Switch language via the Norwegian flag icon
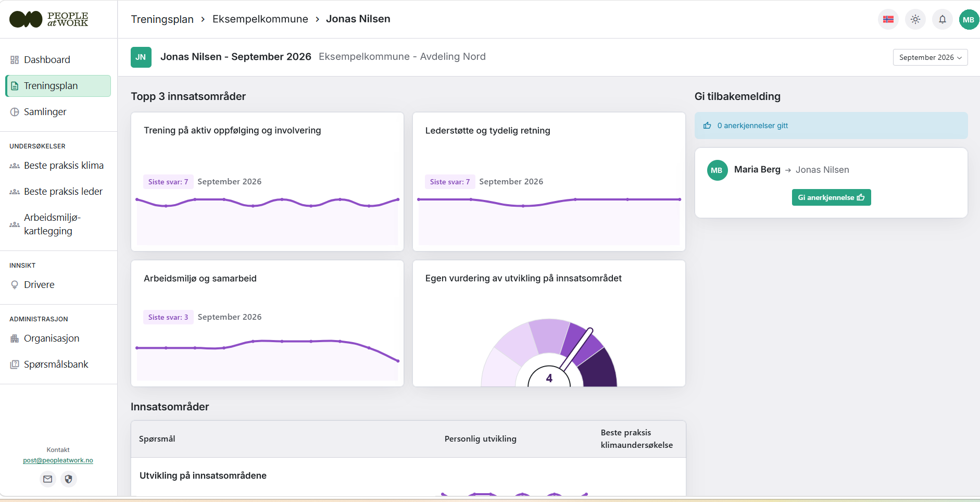 pos(888,20)
